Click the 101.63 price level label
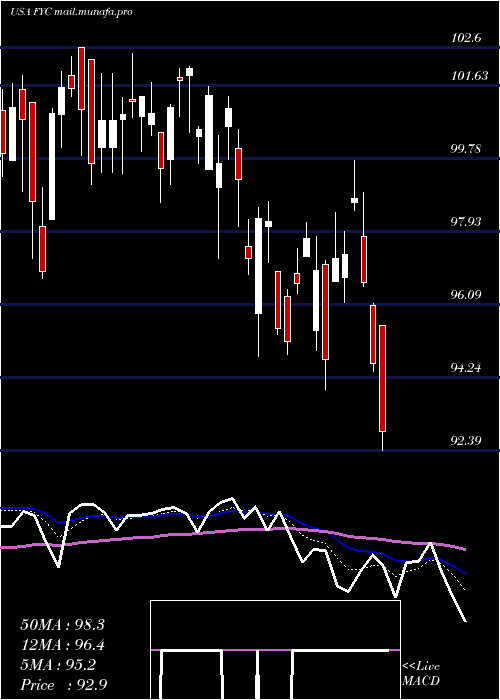The image size is (500, 700). (469, 76)
